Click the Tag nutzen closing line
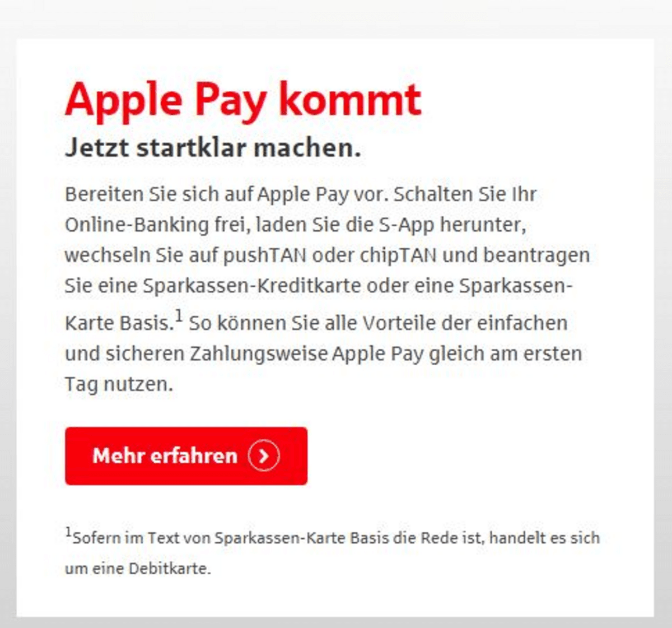Viewport: 672px width, 628px height. pos(119,385)
